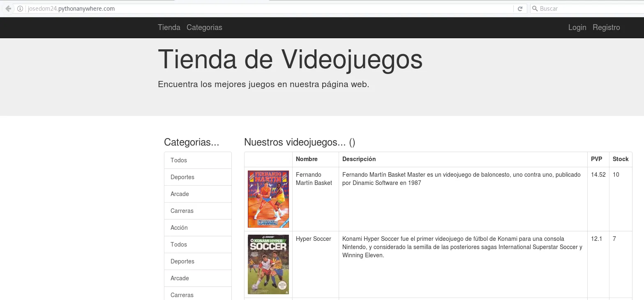The width and height of the screenshot is (644, 300).
Task: Go to the Login page
Action: pos(577,28)
